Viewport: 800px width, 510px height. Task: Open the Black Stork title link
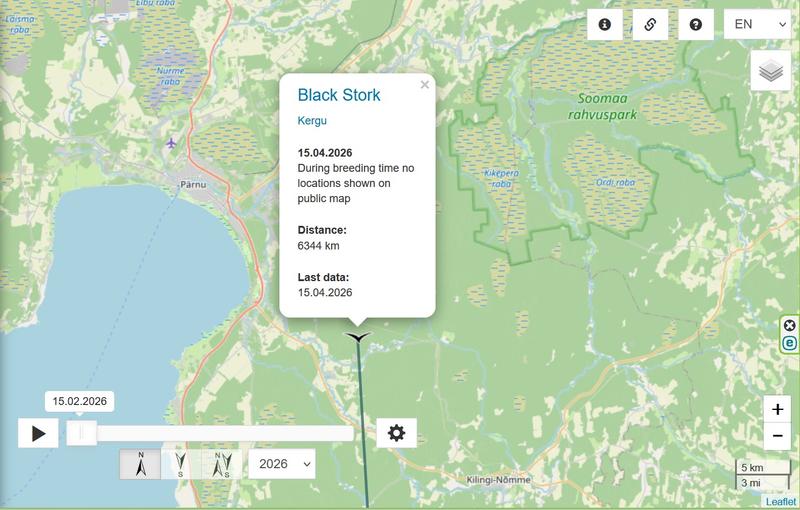(x=339, y=95)
